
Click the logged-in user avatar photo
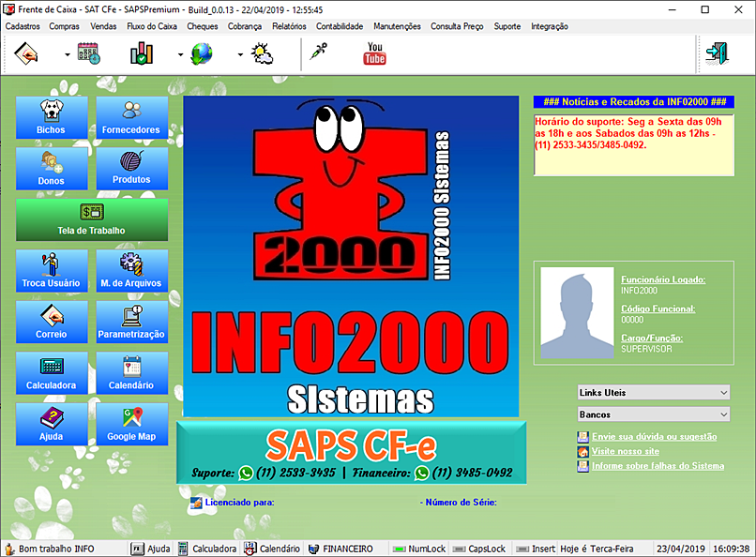point(577,312)
